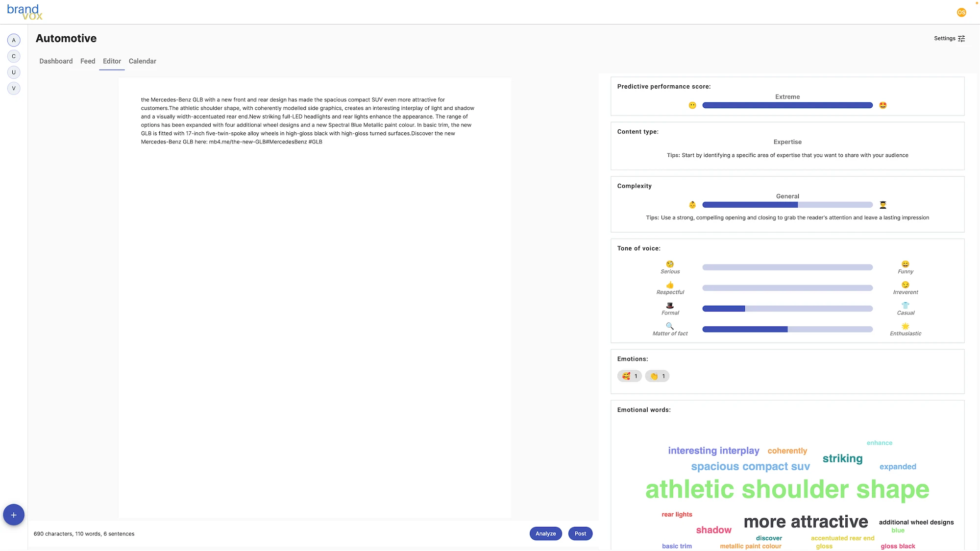Select sidebar workspace circle V

[x=14, y=89]
